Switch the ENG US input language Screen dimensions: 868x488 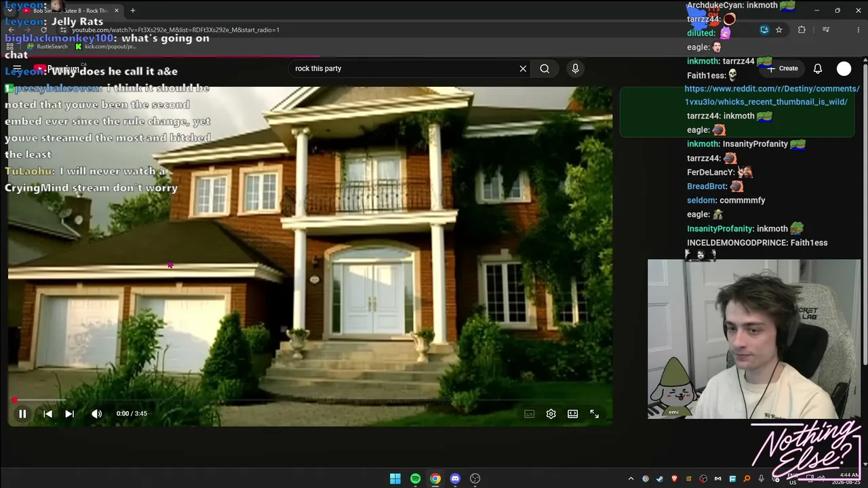[792, 479]
